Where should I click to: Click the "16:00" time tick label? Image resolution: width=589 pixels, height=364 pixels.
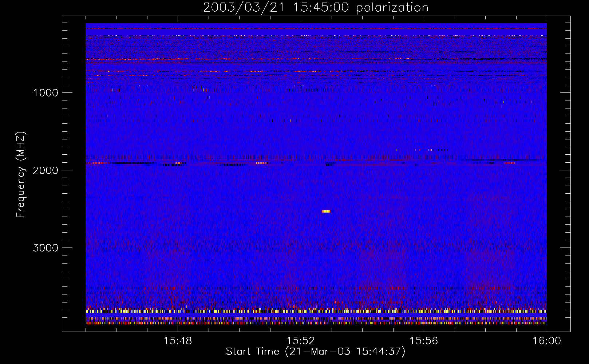point(547,341)
